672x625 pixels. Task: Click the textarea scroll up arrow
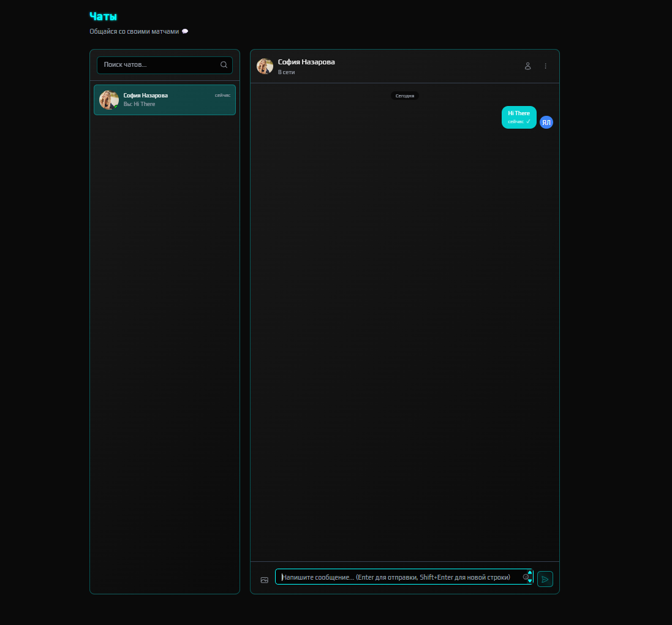tap(530, 573)
